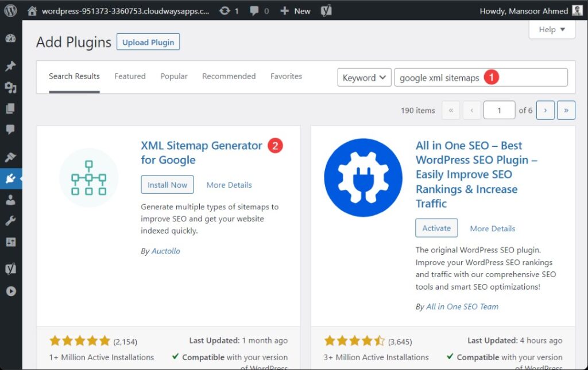This screenshot has width=588, height=370.
Task: Go to next results page
Action: [x=546, y=111]
